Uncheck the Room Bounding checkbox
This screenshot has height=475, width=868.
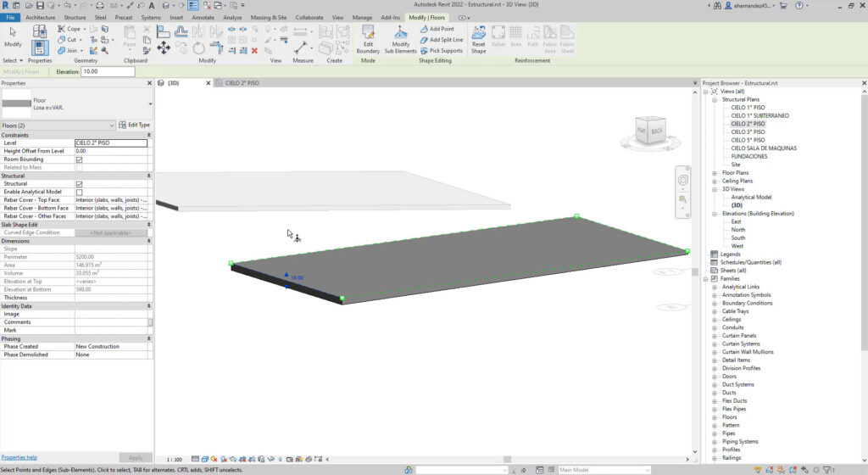pyautogui.click(x=80, y=159)
